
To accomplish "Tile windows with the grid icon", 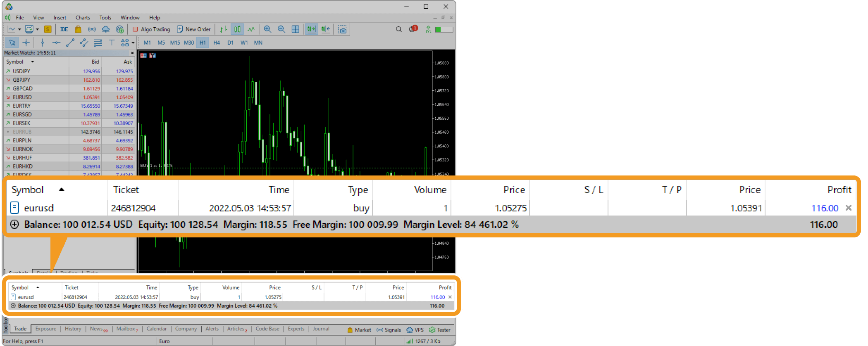I will [x=296, y=29].
